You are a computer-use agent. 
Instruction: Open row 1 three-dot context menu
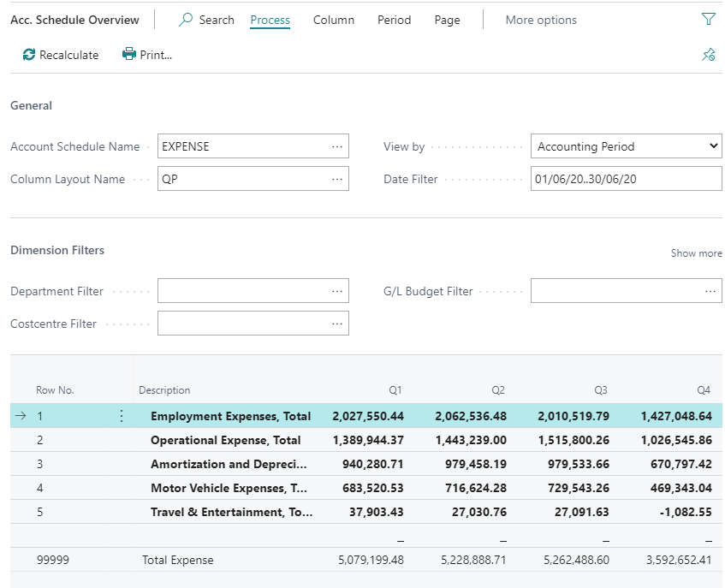pos(121,416)
